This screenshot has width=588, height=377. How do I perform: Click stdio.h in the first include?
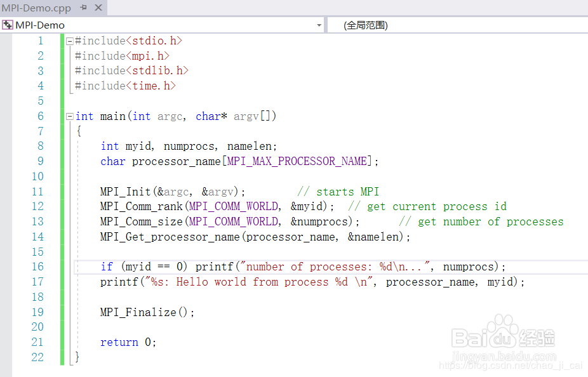(154, 41)
